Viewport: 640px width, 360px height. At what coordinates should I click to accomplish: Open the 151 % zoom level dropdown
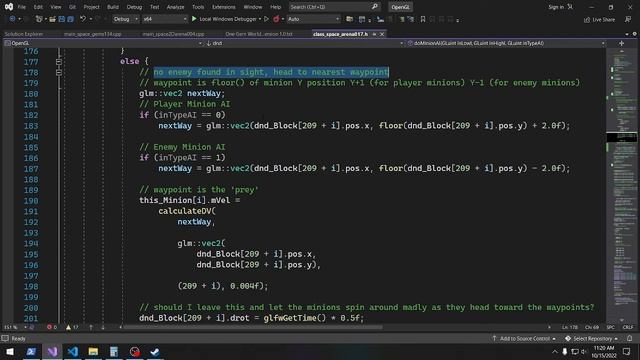click(x=15, y=327)
